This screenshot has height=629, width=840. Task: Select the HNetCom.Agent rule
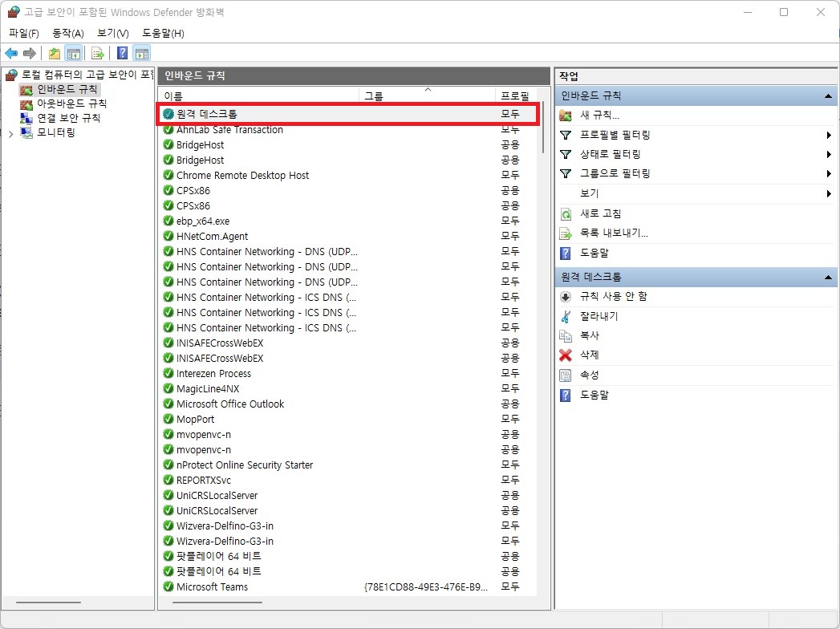[348, 237]
